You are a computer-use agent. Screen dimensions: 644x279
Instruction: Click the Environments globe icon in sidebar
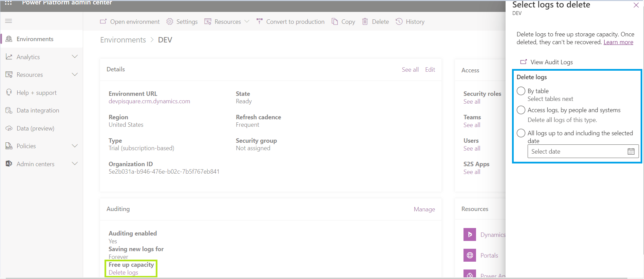(x=9, y=39)
